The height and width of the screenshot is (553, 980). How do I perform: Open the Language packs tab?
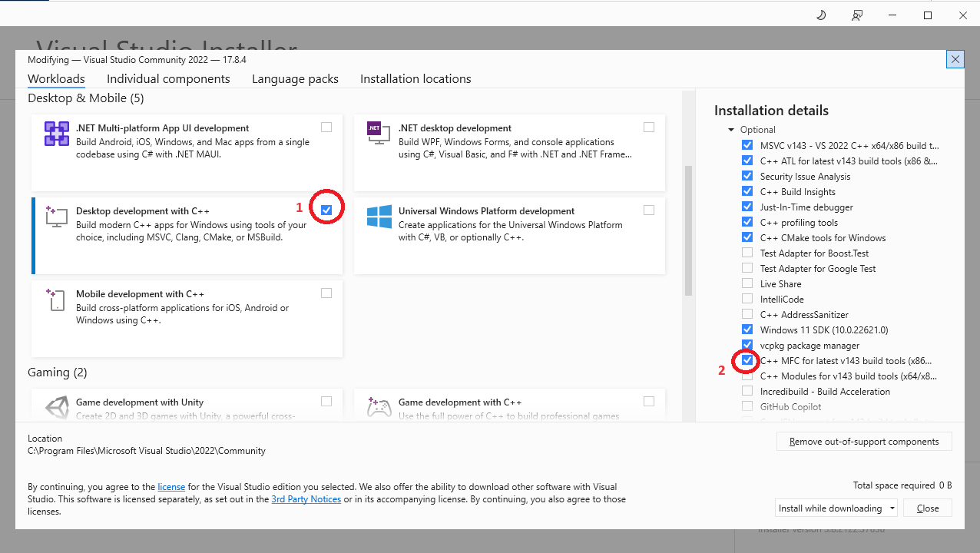tap(295, 79)
